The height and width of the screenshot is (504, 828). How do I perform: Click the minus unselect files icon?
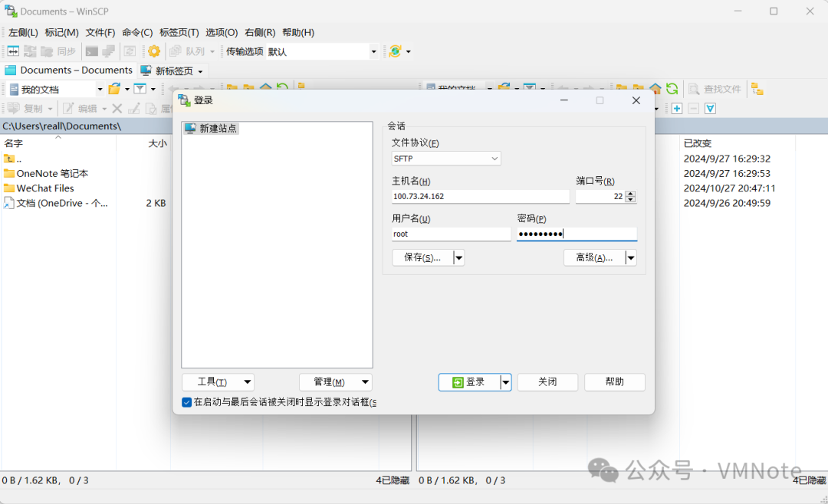[694, 108]
